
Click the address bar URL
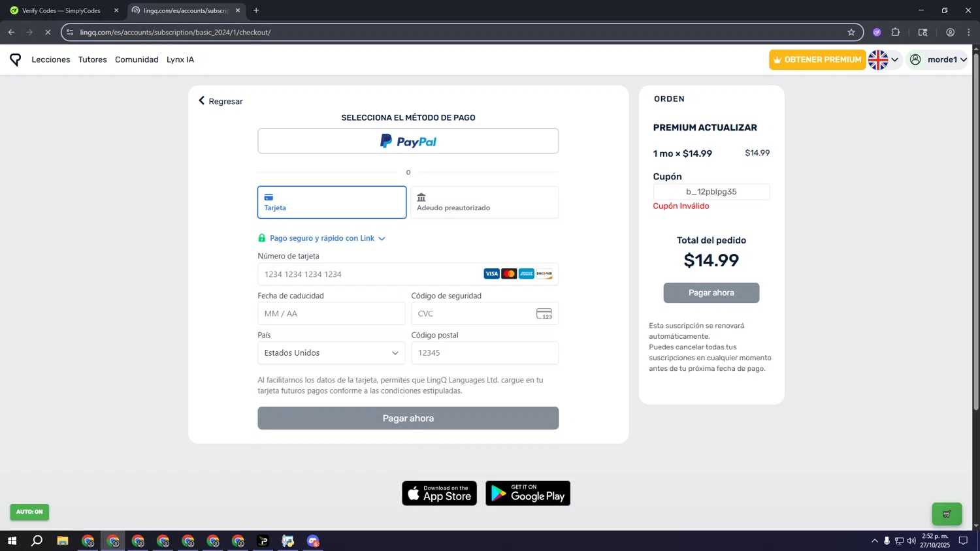click(175, 32)
